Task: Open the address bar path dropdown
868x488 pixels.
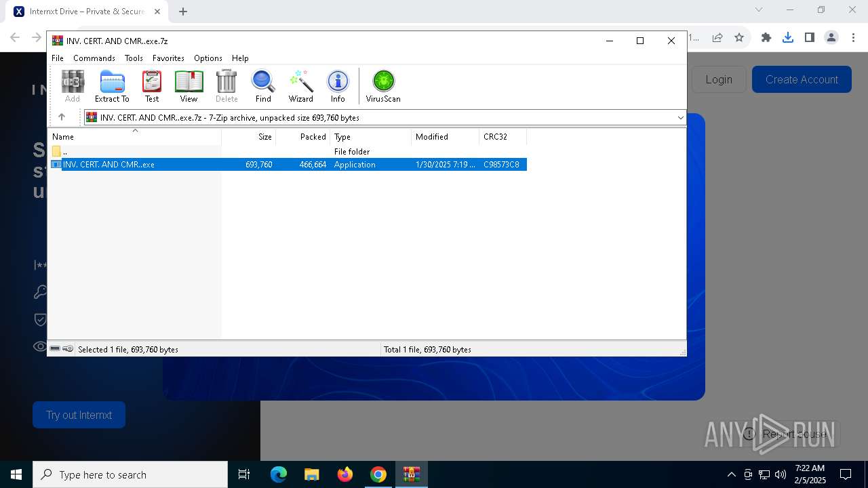Action: click(680, 117)
